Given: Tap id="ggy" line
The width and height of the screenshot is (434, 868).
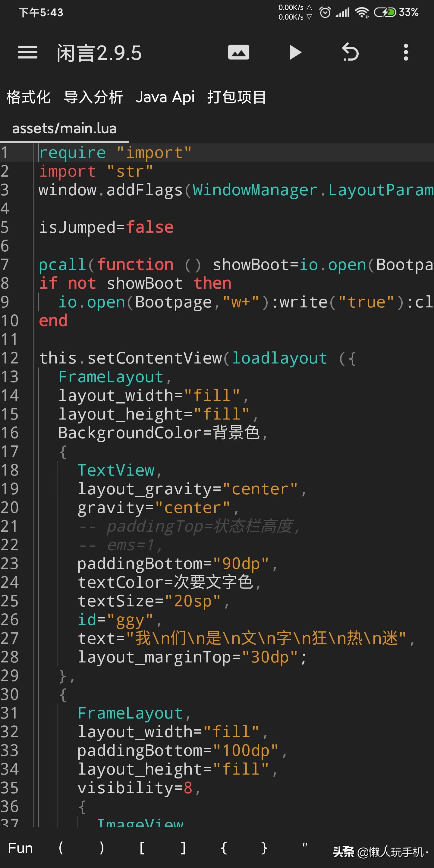Looking at the screenshot, I should click(x=120, y=620).
